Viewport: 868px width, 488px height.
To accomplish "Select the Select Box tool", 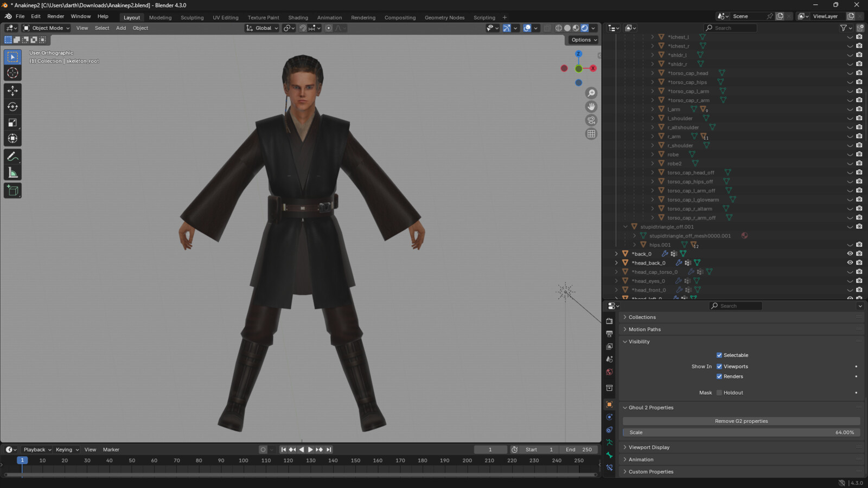I will [x=12, y=57].
